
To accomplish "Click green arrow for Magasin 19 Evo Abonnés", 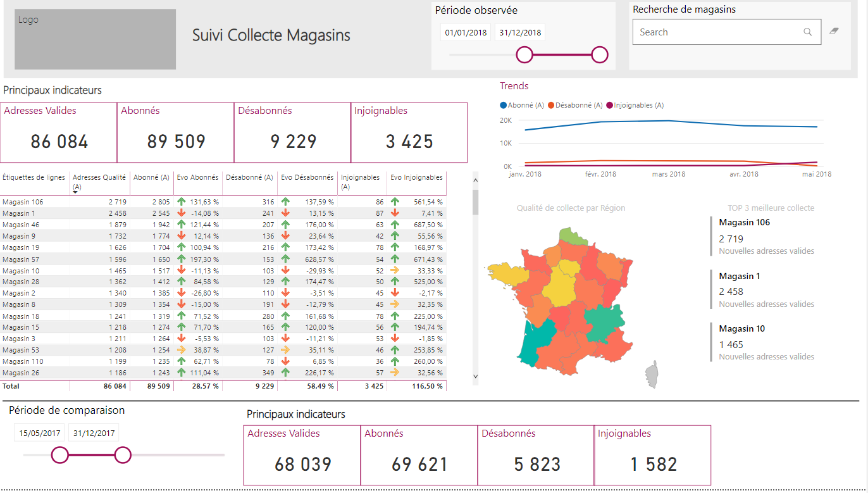I will [x=182, y=247].
